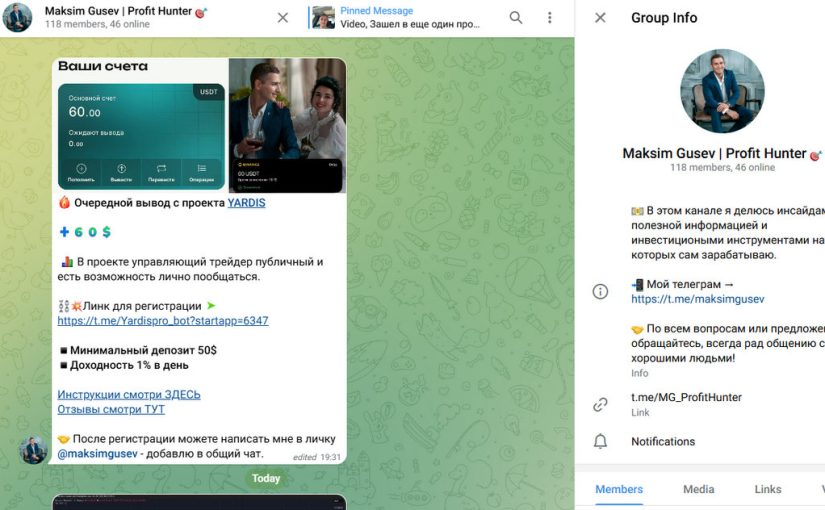Click the Отзывы смотри ТУТ link

(111, 409)
